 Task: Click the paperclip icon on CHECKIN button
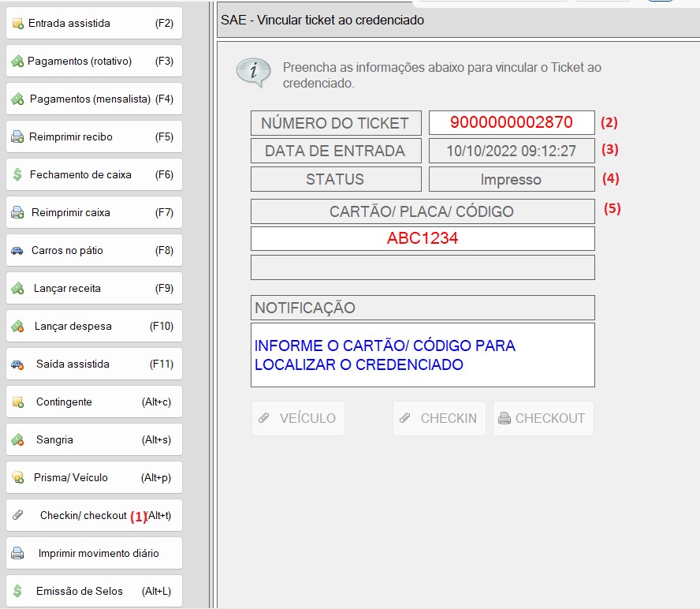point(405,418)
